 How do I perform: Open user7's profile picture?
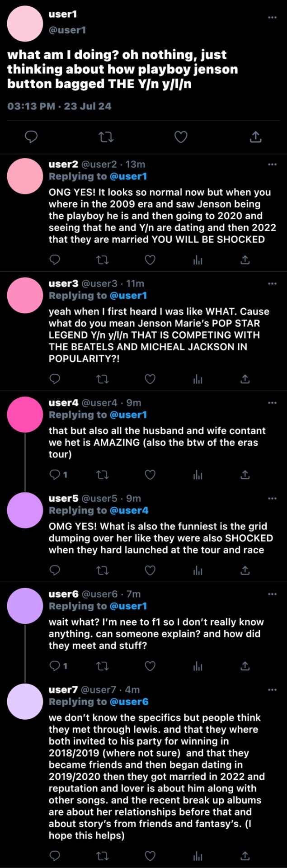coord(25,701)
